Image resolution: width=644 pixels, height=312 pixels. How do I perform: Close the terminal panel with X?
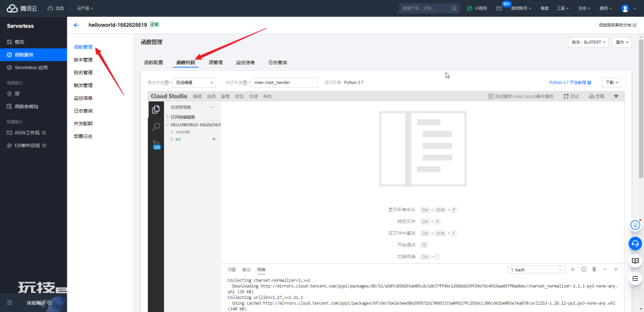pyautogui.click(x=615, y=269)
